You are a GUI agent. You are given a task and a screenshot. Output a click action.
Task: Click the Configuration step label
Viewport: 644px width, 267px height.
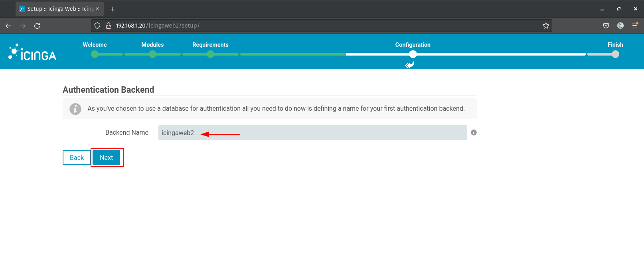point(413,45)
